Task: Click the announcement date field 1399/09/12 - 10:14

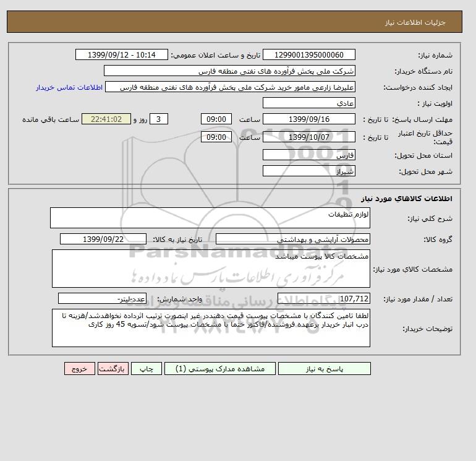Action: pyautogui.click(x=121, y=54)
